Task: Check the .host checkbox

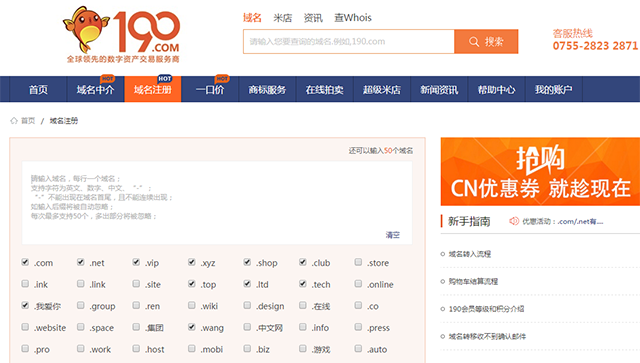Action: click(136, 348)
